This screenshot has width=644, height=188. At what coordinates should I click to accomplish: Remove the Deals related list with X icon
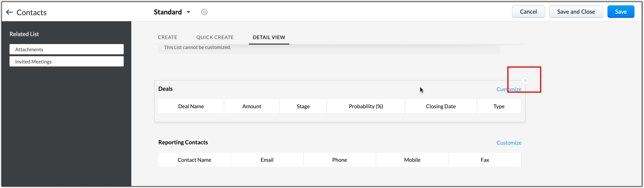(525, 81)
